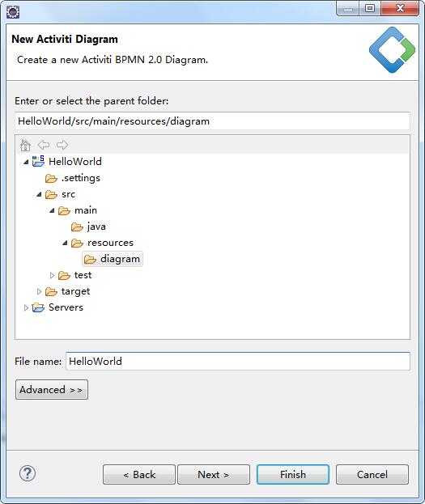Click the Cancel button

point(372,474)
